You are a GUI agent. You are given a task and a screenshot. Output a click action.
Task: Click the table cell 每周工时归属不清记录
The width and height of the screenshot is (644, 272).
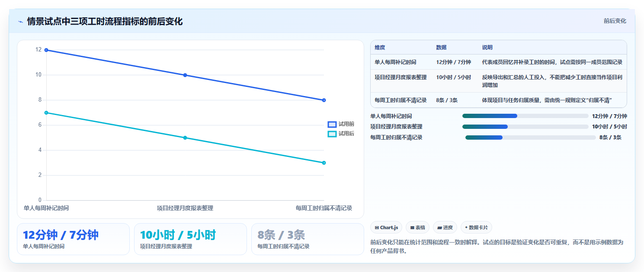[x=400, y=100]
